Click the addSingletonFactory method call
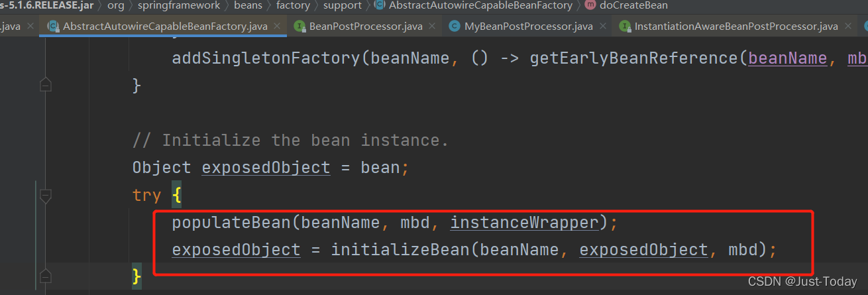The height and width of the screenshot is (295, 868). click(266, 58)
